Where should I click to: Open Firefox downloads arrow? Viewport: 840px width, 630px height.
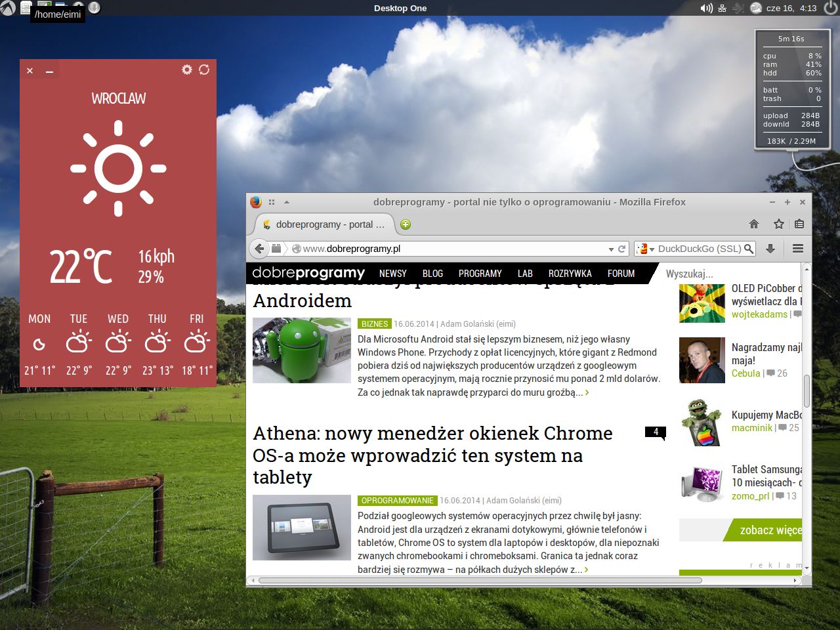point(770,249)
